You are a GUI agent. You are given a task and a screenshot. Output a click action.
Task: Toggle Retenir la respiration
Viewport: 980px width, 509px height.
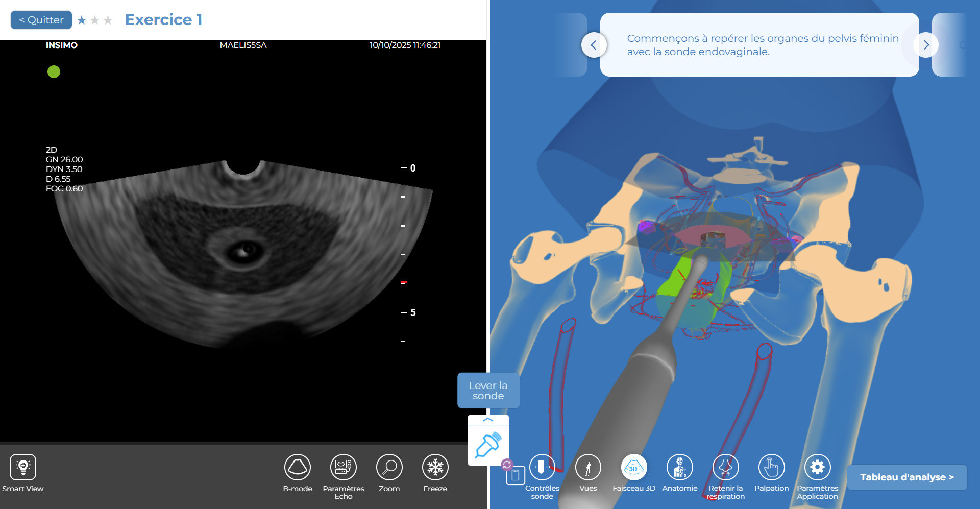(x=726, y=467)
